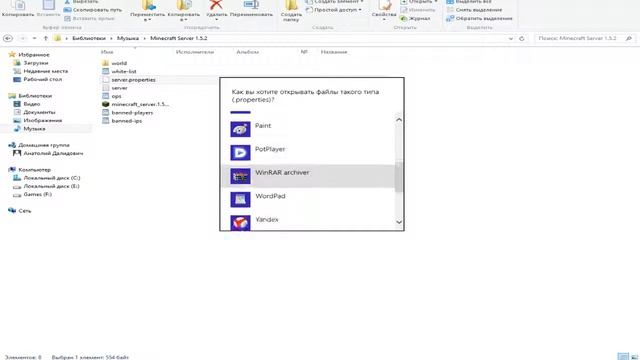
Task: Open the recent locations dropdown arrow
Action: [x=34, y=38]
